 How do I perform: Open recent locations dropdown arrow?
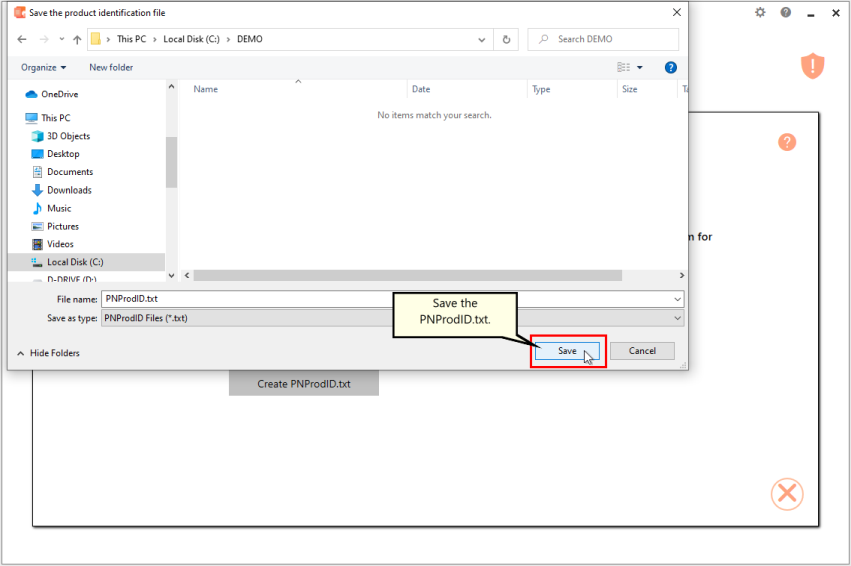point(61,39)
